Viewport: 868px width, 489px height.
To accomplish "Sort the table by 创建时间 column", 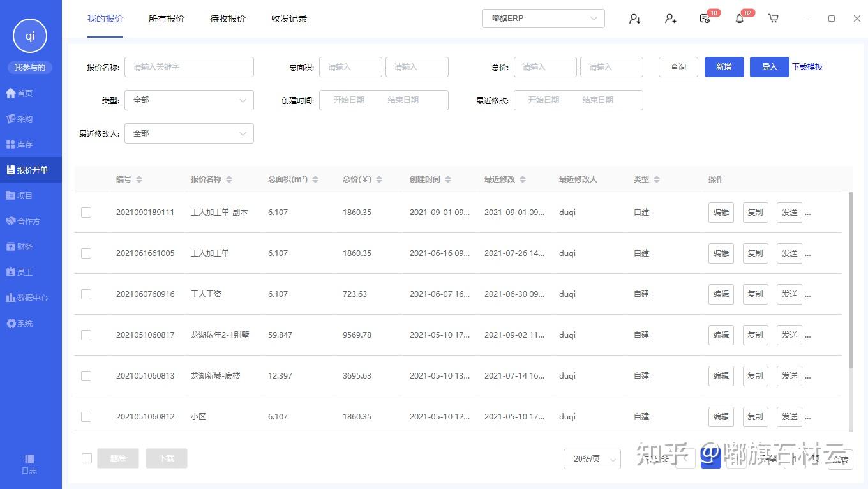I will (x=448, y=179).
